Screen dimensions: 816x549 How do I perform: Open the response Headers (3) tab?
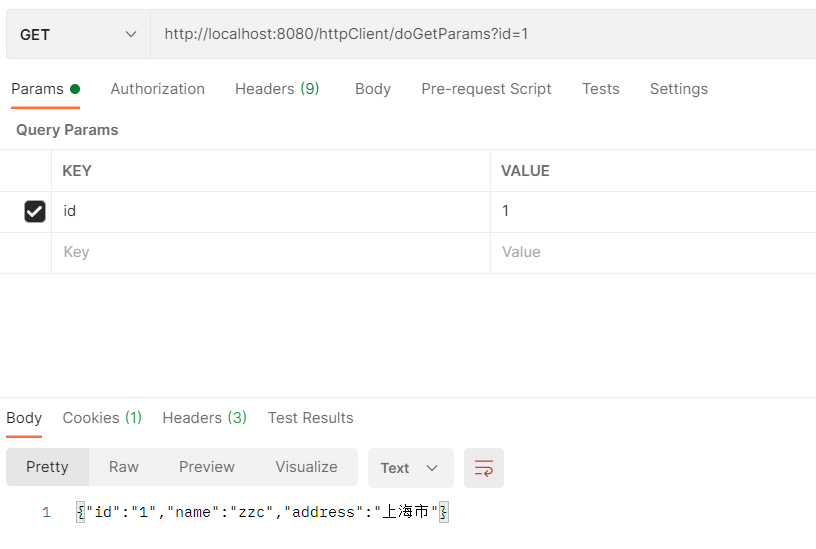pyautogui.click(x=205, y=418)
